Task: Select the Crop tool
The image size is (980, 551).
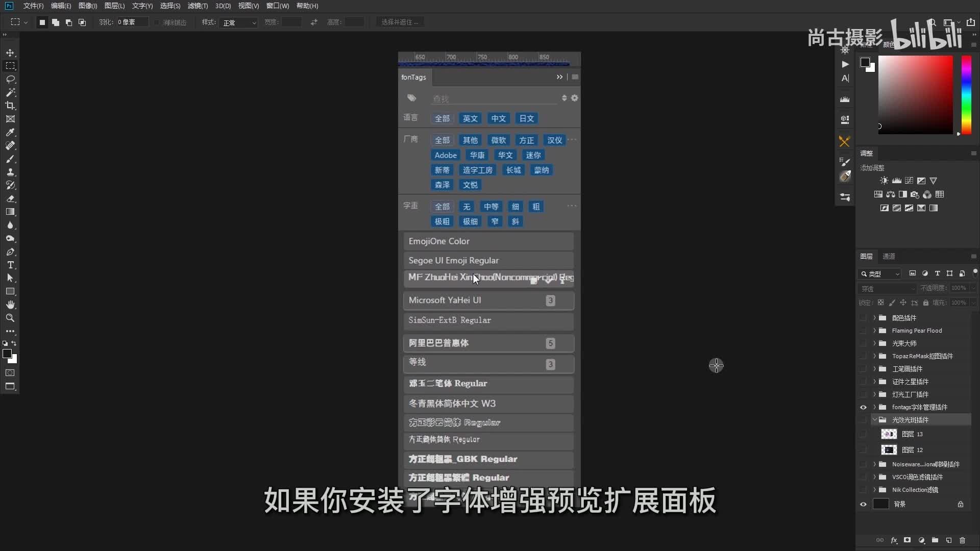Action: click(10, 106)
